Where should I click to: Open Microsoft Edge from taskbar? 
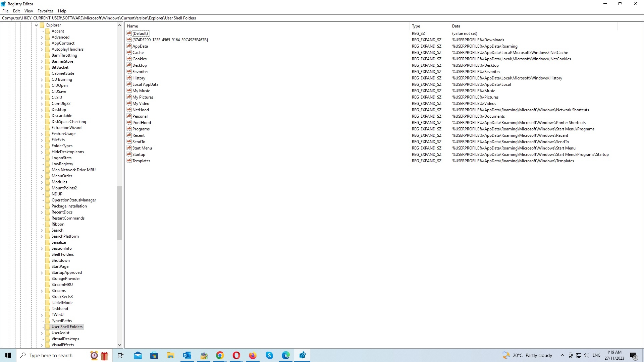(285, 355)
